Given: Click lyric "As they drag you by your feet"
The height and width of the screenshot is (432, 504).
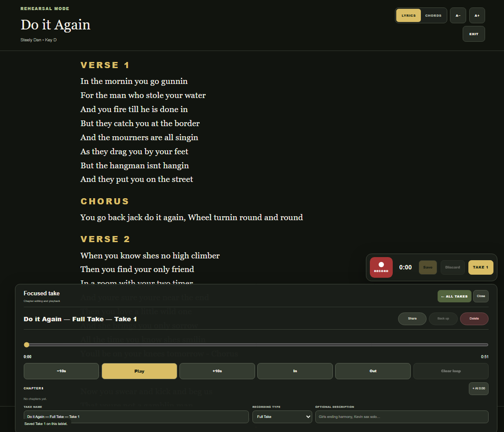Looking at the screenshot, I should [135, 151].
